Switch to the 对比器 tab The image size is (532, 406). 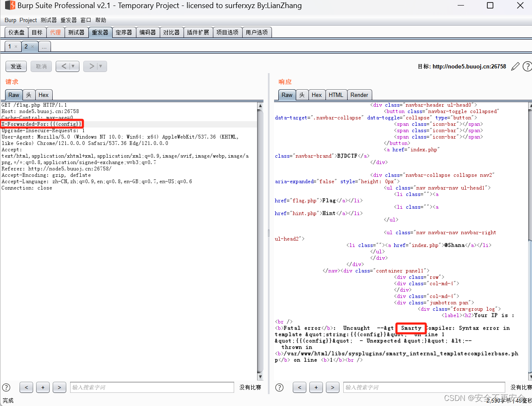coord(172,32)
